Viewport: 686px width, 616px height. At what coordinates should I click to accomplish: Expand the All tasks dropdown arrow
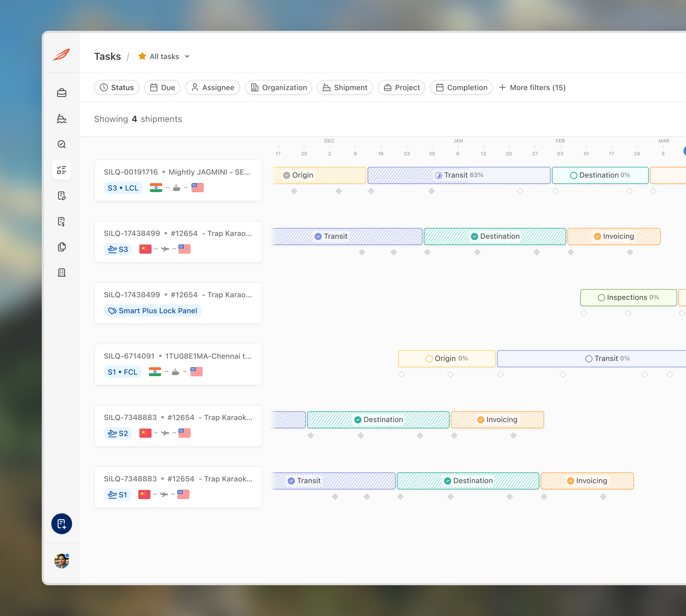187,57
